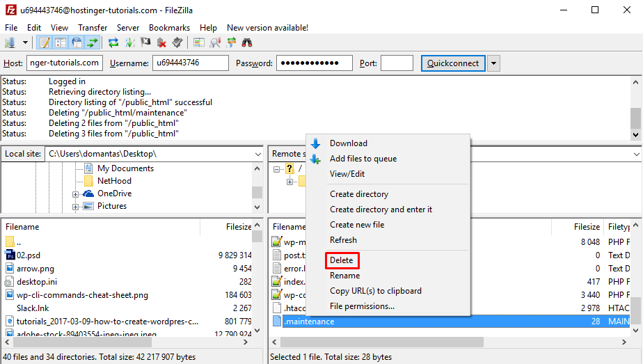The height and width of the screenshot is (364, 643).
Task: Open the Site Manager icon
Action: [x=10, y=42]
